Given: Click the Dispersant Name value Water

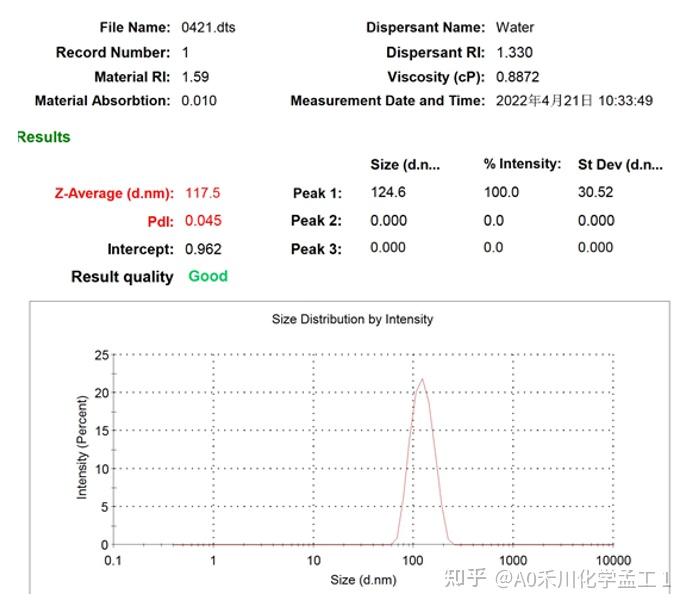Looking at the screenshot, I should 515,28.
